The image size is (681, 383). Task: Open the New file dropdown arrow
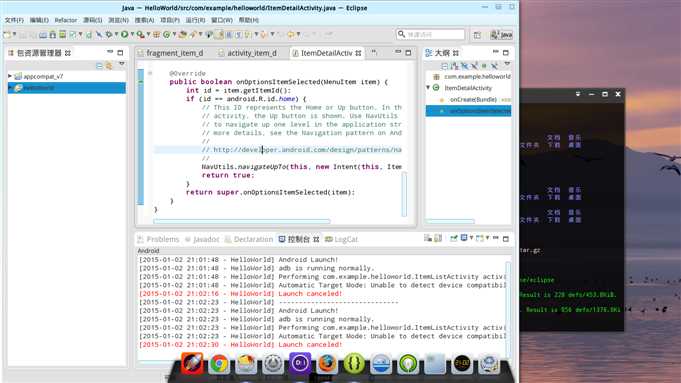coord(14,34)
